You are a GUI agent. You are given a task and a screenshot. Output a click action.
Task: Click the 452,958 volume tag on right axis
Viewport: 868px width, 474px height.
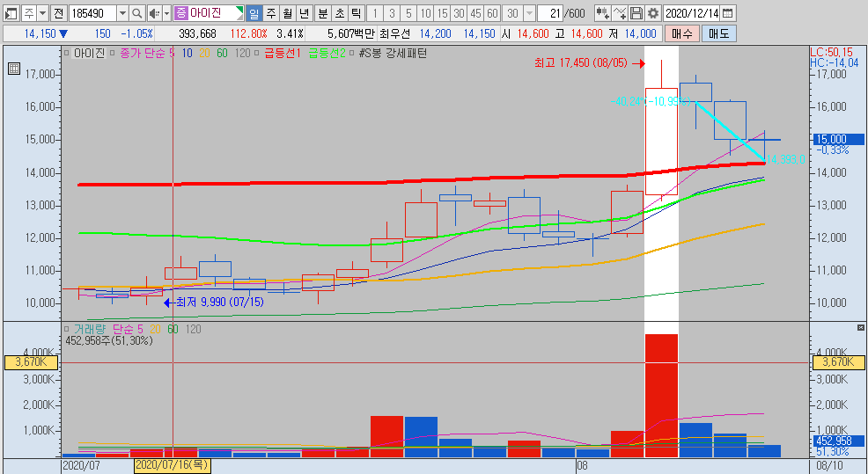click(839, 441)
